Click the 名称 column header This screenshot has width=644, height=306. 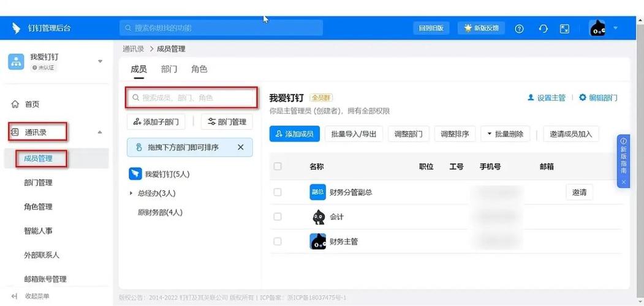pos(317,166)
